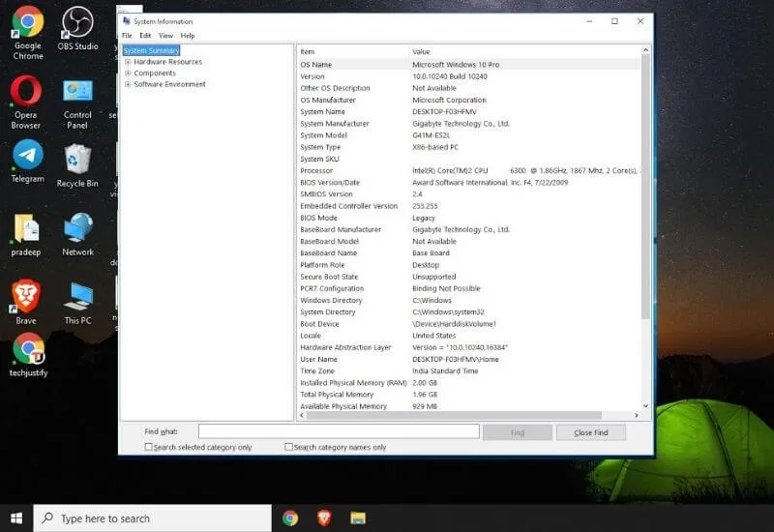Click the horizontal scrollbar thumb
774x532 pixels.
454,416
